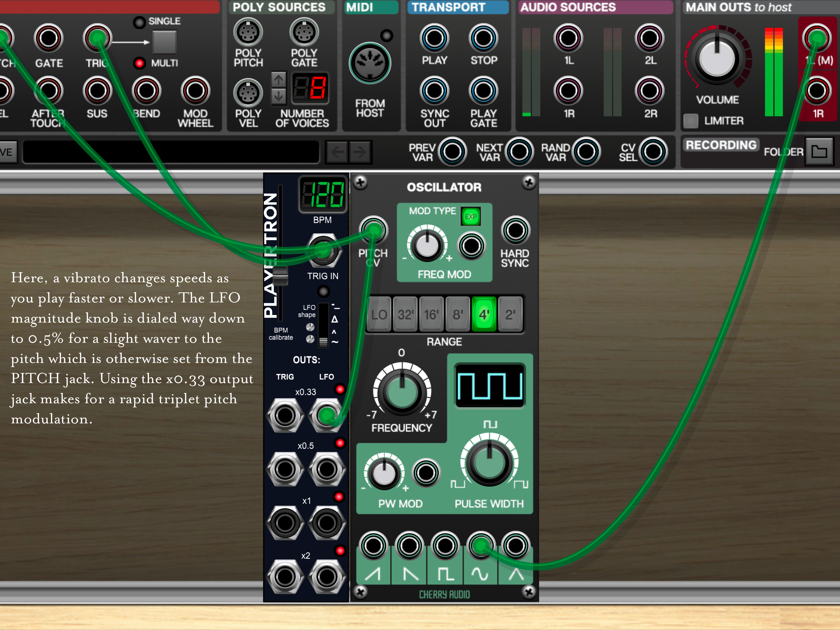Toggle the Single/Multi trigger button
This screenshot has width=840, height=630.
164,42
